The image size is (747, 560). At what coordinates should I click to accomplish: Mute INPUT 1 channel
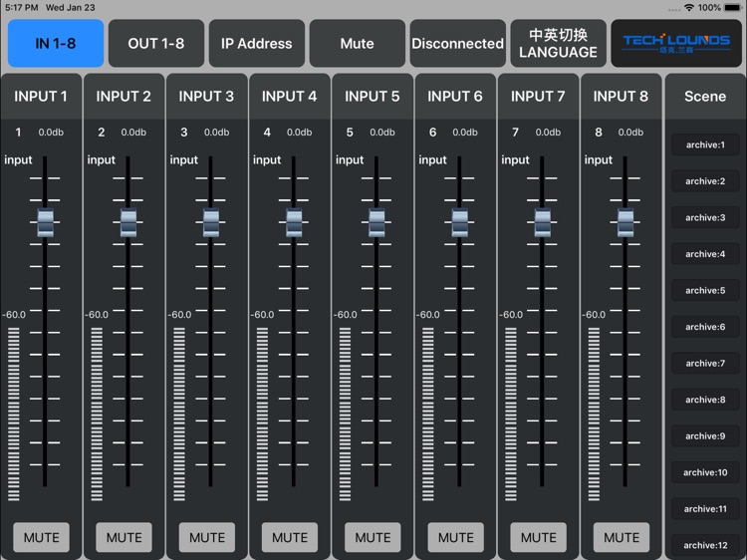(42, 538)
